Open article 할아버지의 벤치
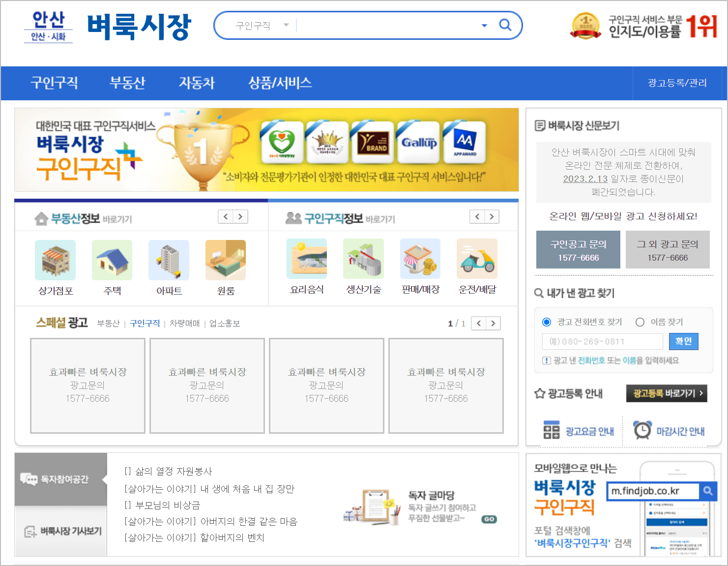 point(194,538)
